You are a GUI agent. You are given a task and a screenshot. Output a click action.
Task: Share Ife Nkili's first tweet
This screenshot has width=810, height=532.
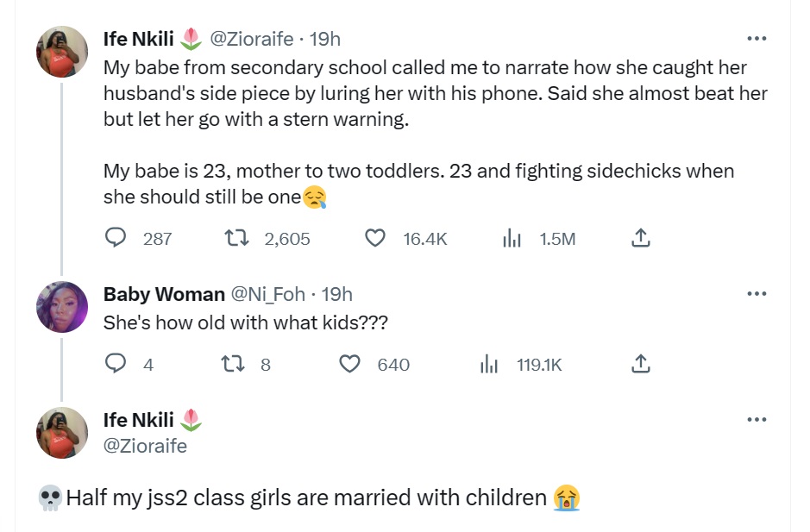click(640, 238)
